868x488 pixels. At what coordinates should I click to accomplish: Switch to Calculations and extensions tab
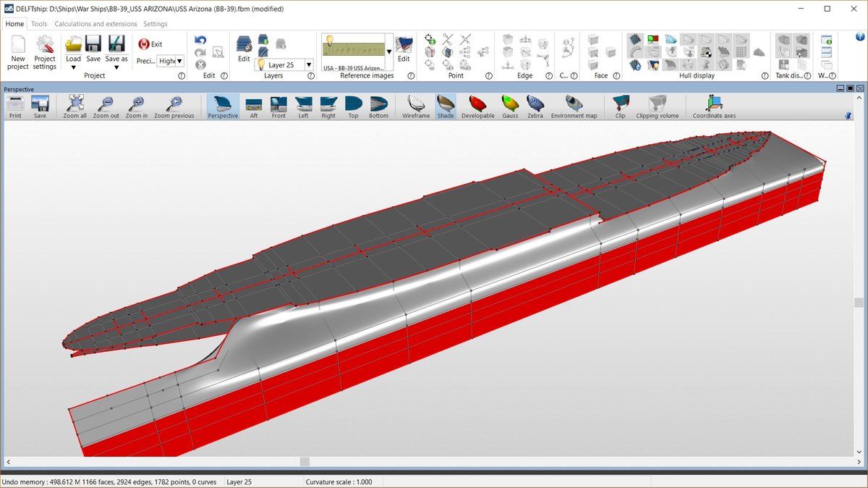pyautogui.click(x=95, y=24)
